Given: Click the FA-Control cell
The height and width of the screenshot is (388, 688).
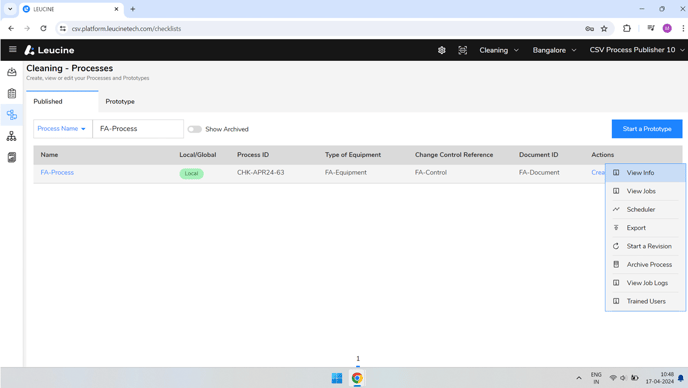Looking at the screenshot, I should point(431,172).
